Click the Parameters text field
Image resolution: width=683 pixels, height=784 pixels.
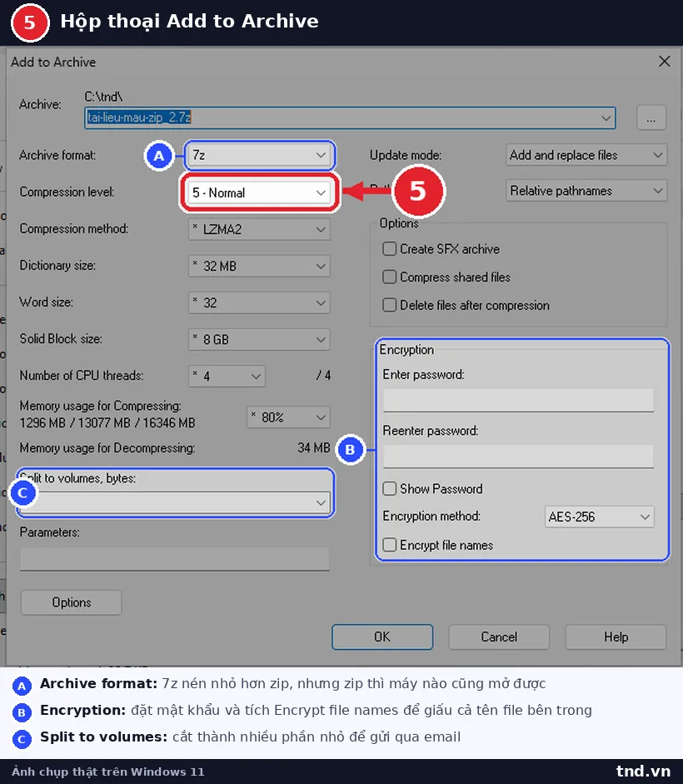point(175,558)
